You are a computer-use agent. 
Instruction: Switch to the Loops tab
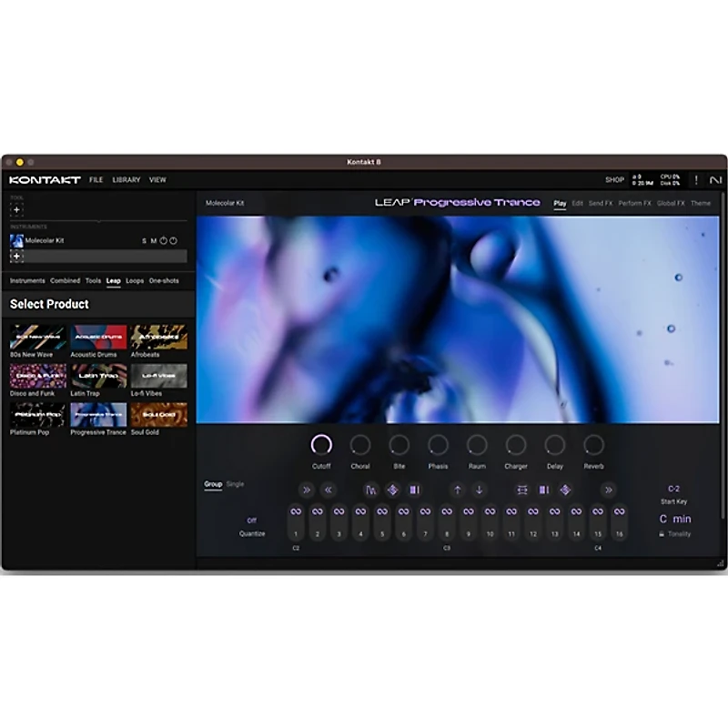133,280
